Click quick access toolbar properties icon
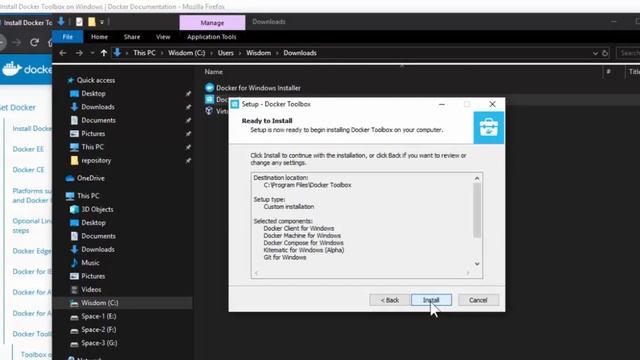 79,22
